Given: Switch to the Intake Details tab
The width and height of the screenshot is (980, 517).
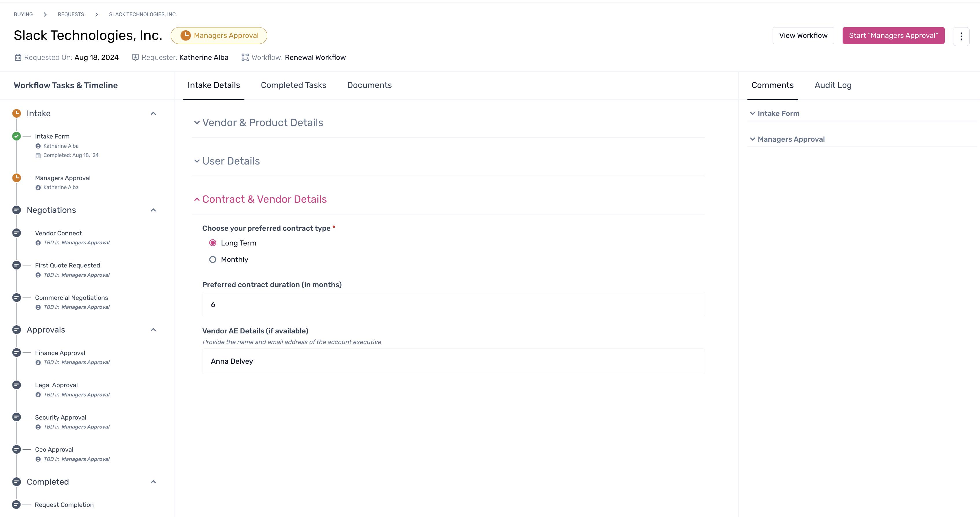Looking at the screenshot, I should click(214, 85).
